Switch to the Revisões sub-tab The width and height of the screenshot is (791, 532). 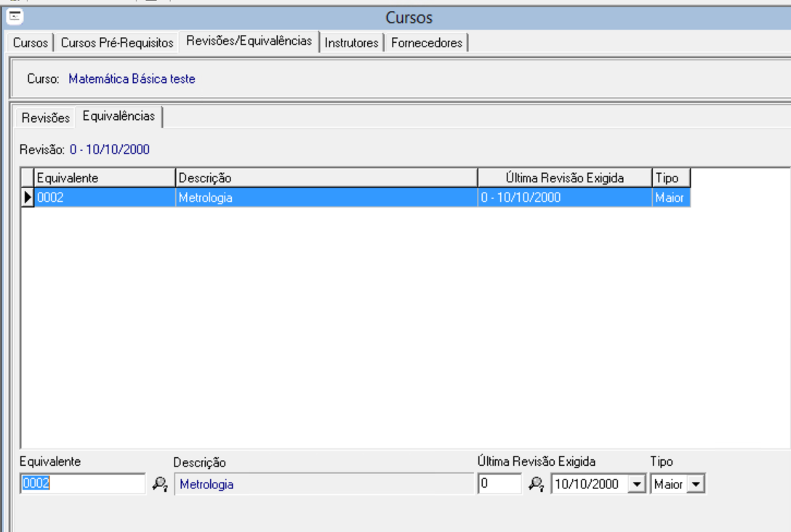[46, 118]
